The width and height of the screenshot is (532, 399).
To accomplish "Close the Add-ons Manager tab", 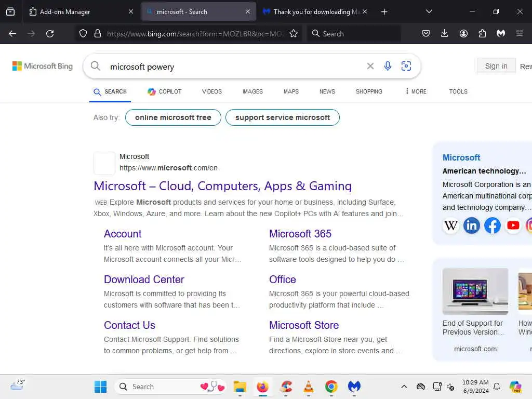I will tap(131, 12).
